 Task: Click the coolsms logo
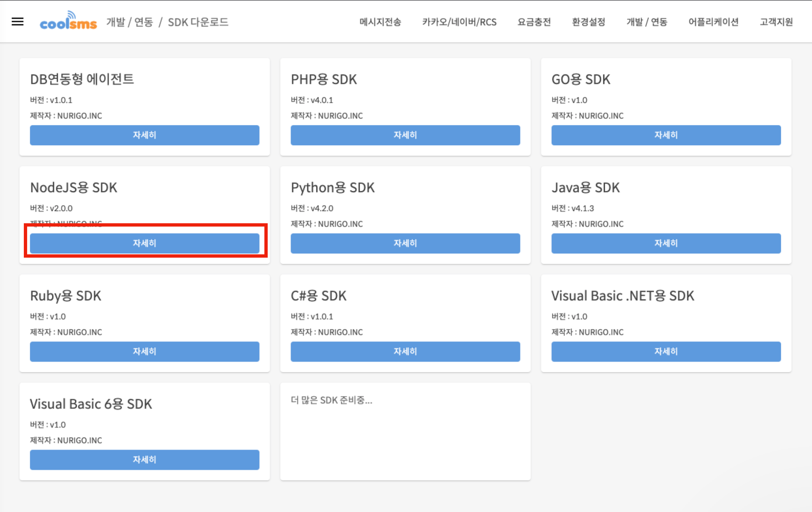[x=68, y=21]
